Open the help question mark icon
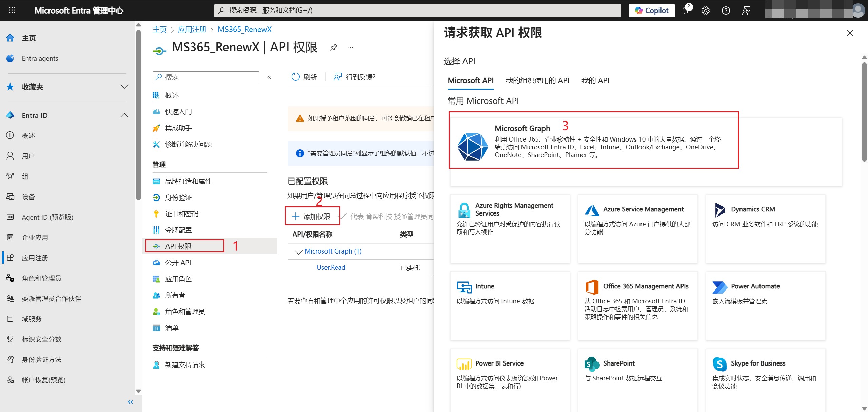This screenshot has height=412, width=868. pyautogui.click(x=726, y=11)
